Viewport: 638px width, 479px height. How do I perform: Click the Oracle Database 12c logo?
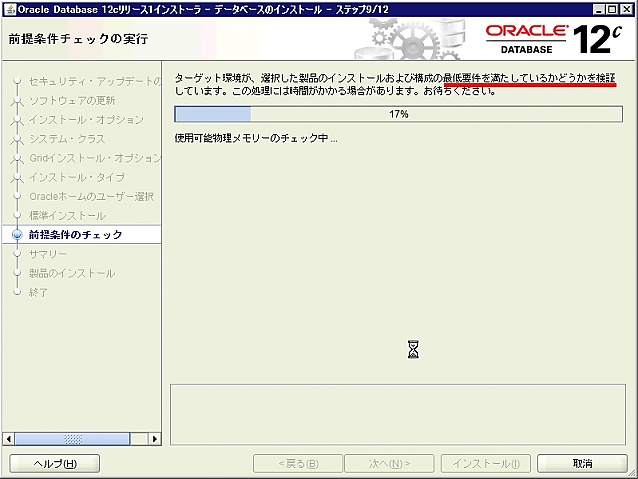coord(554,39)
